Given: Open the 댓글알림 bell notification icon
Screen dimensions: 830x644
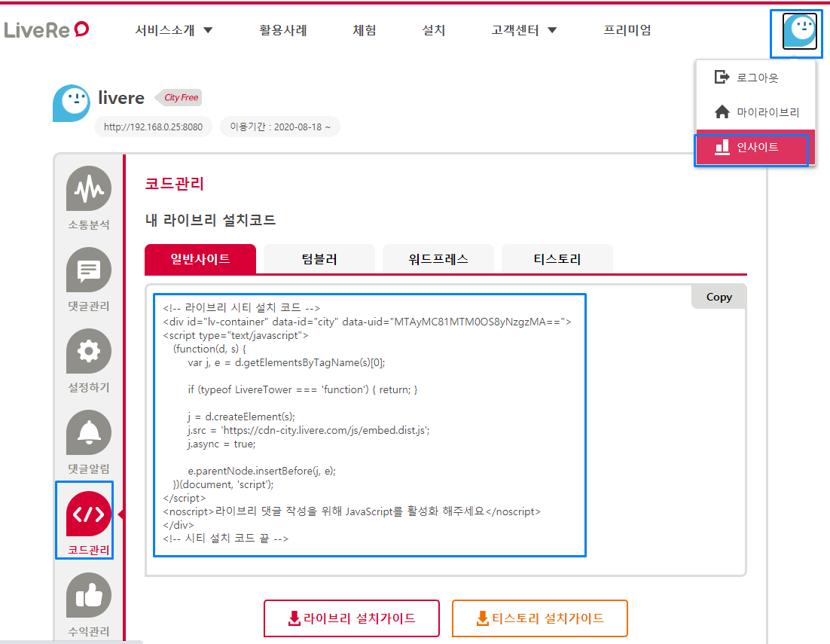Looking at the screenshot, I should coord(88,433).
